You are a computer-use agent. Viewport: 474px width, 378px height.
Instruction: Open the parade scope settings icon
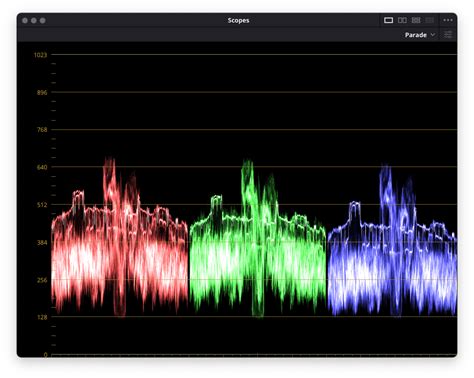pyautogui.click(x=448, y=34)
